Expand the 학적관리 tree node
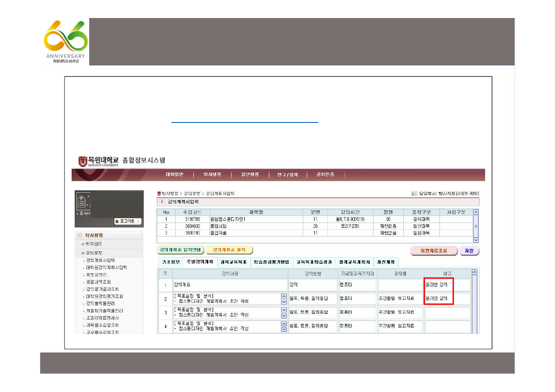 pyautogui.click(x=83, y=244)
